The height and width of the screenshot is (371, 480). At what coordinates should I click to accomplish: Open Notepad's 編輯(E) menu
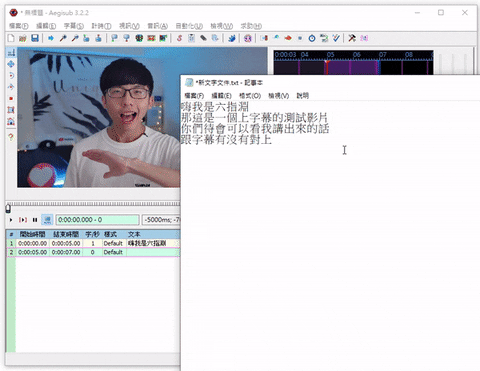[x=221, y=96]
